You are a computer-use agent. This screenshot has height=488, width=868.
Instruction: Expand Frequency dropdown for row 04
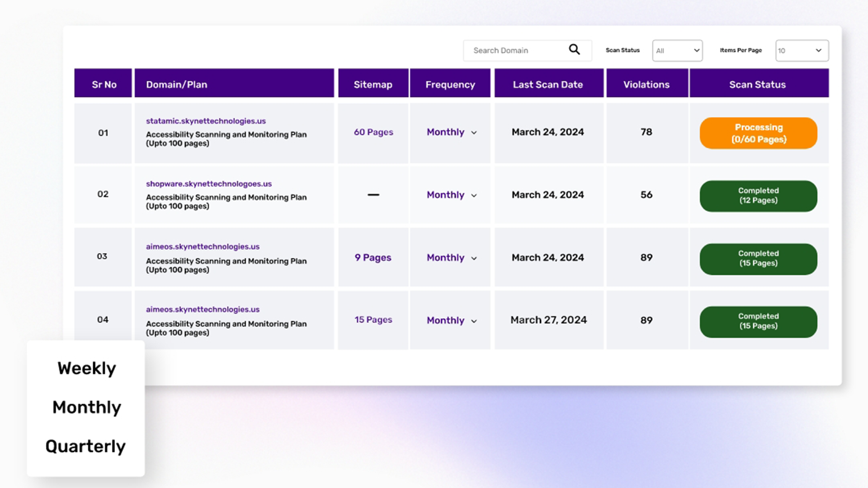(x=452, y=321)
